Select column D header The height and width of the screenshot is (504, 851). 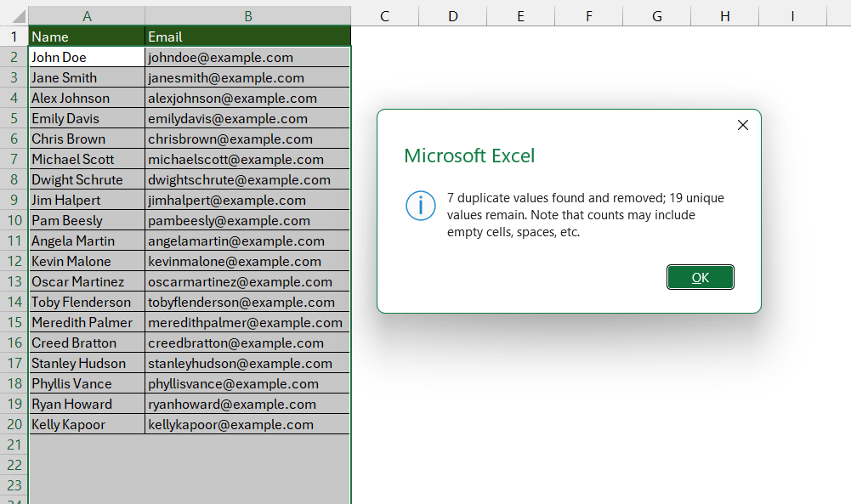(x=452, y=16)
